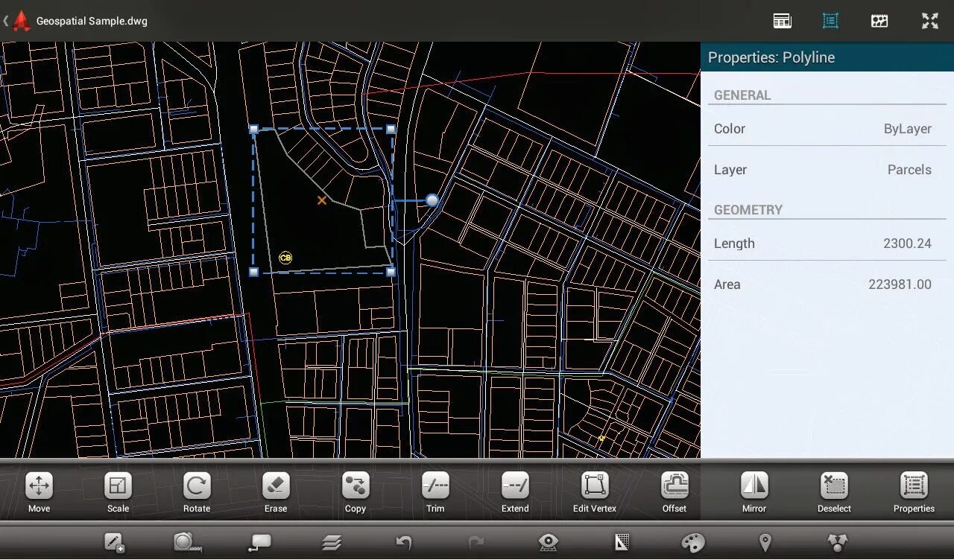Open the layers panel icon
The image size is (954, 560).
332,543
